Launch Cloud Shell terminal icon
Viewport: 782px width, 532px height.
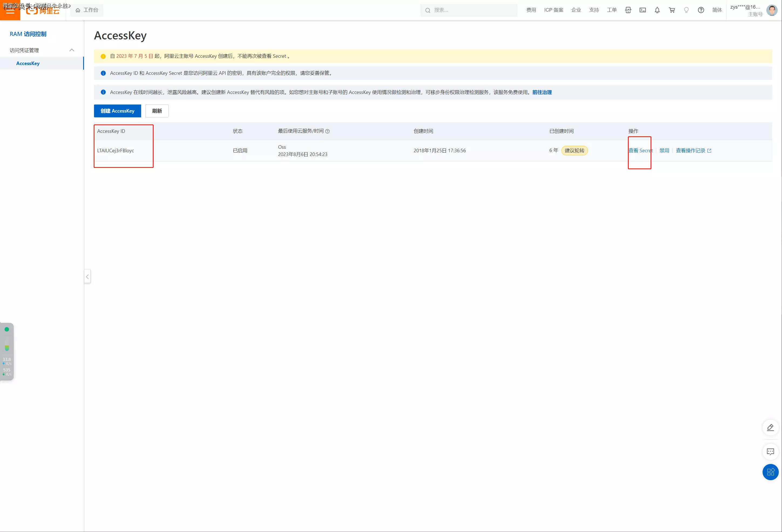coord(642,10)
